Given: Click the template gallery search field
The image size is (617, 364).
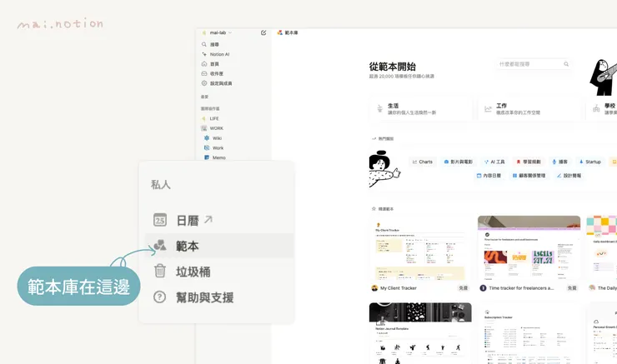Looking at the screenshot, I should (x=533, y=64).
